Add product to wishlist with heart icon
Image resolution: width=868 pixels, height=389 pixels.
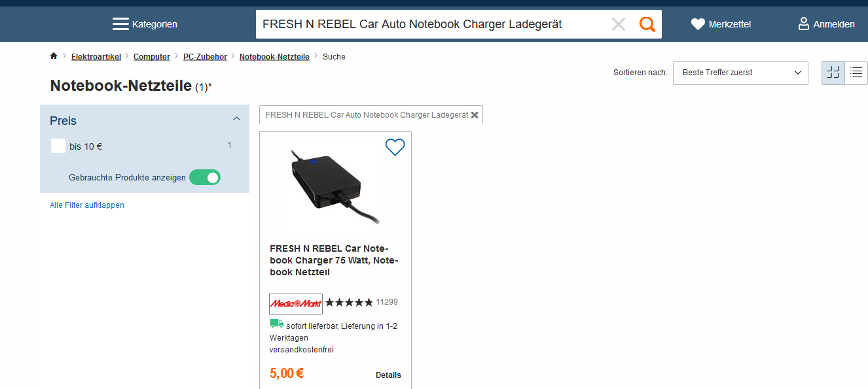click(395, 147)
